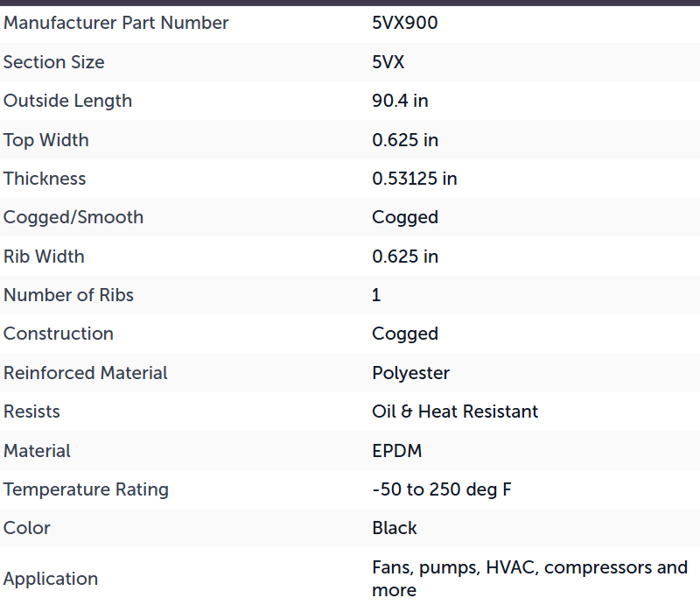Click the Manufacturer Part Number label

click(x=116, y=23)
